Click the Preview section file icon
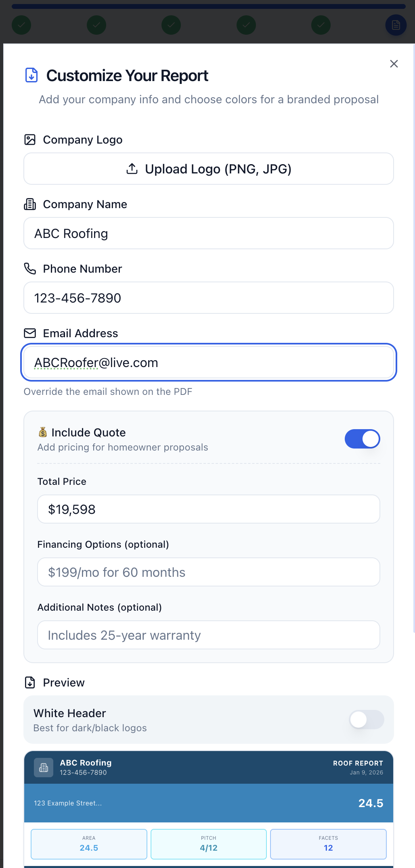This screenshot has width=415, height=868. coord(30,682)
